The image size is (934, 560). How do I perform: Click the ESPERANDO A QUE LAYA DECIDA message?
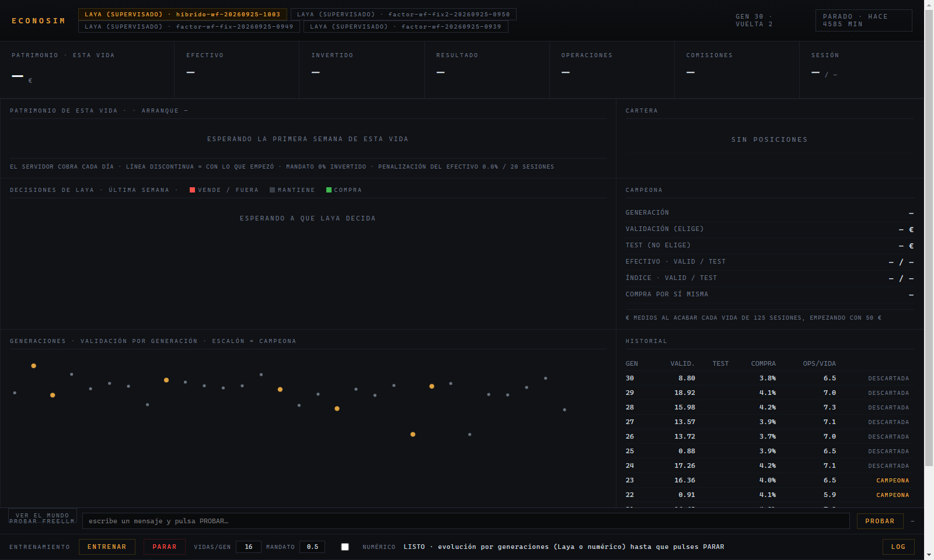(308, 219)
